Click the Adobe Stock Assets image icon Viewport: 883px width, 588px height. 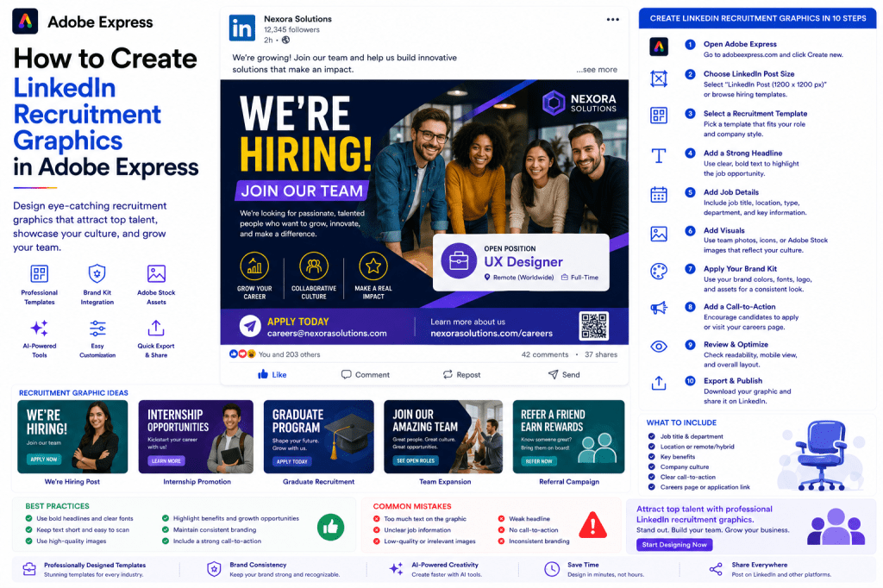pos(156,273)
